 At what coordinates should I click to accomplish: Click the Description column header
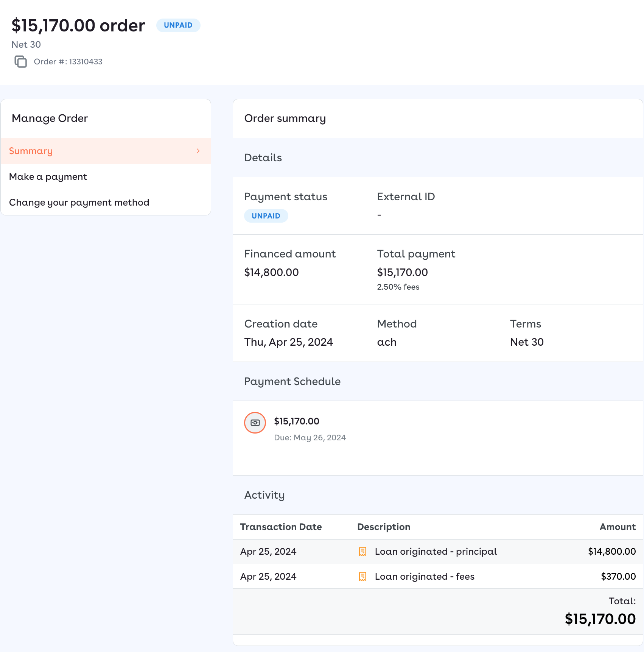(384, 527)
